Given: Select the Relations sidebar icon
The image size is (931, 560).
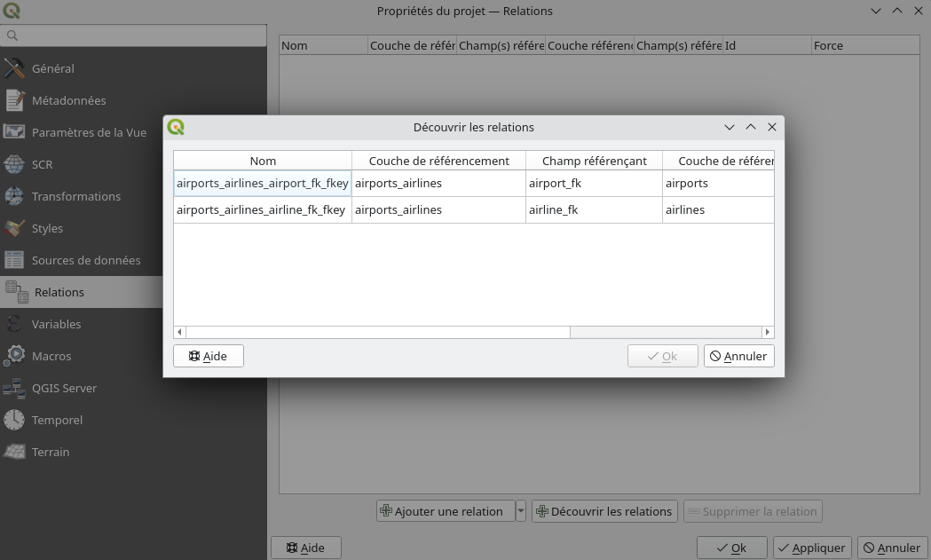Looking at the screenshot, I should pyautogui.click(x=17, y=292).
